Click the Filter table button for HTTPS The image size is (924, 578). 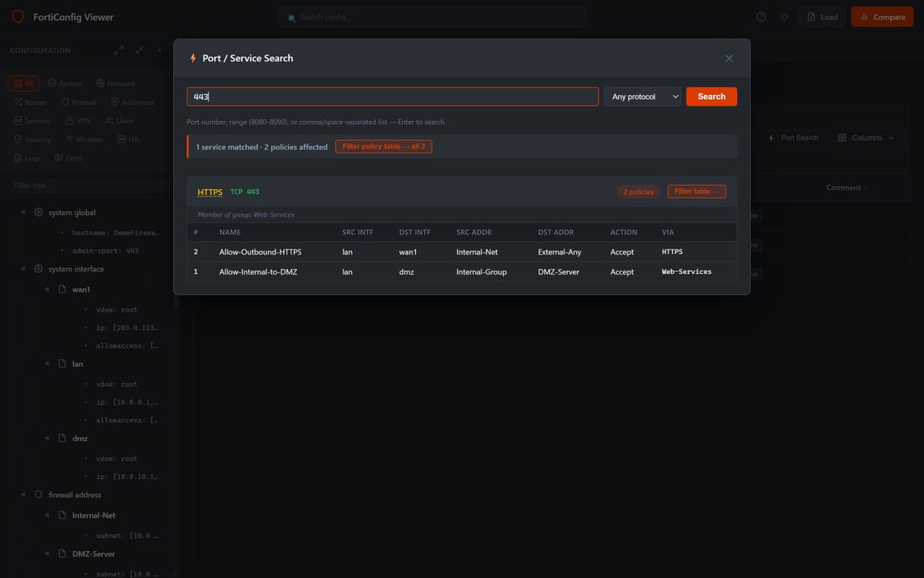(x=696, y=192)
